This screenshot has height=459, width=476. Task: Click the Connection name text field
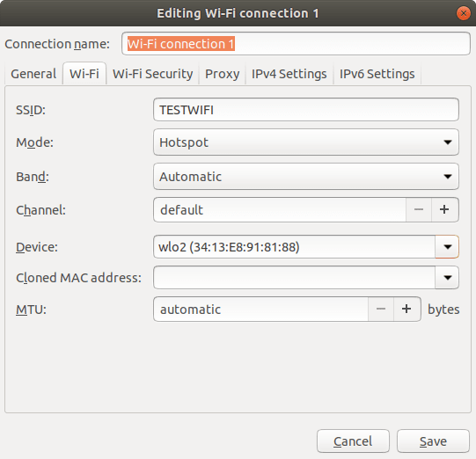[x=296, y=44]
